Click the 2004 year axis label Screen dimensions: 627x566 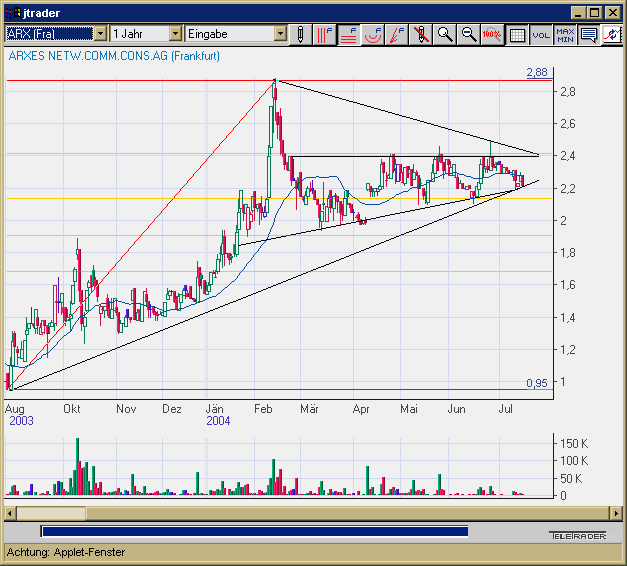point(218,421)
